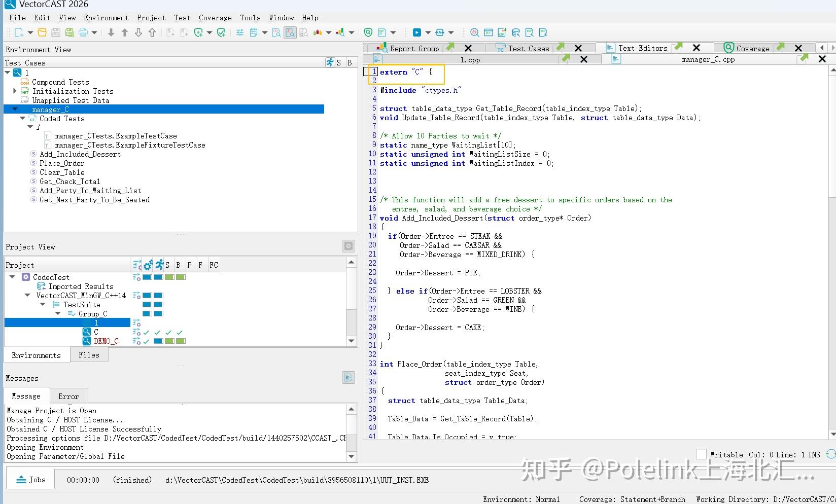Click the database search toolbar icon
Image resolution: width=836 pixels, height=504 pixels.
pos(516,32)
